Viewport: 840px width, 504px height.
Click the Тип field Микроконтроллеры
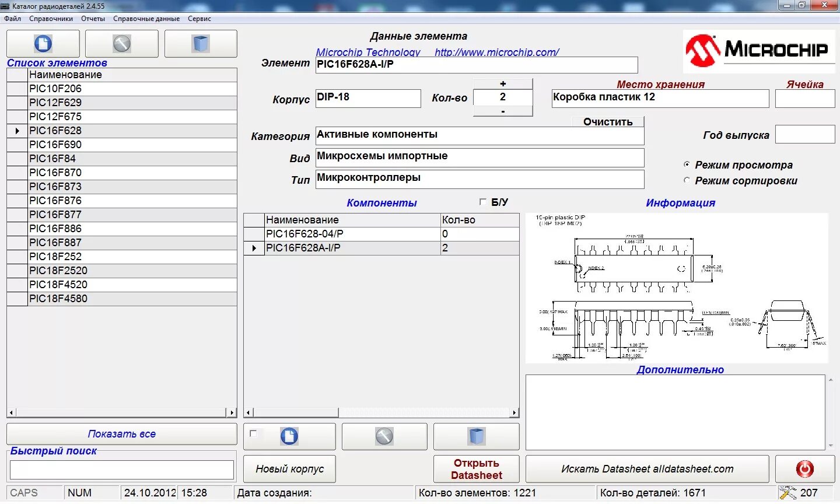(480, 179)
